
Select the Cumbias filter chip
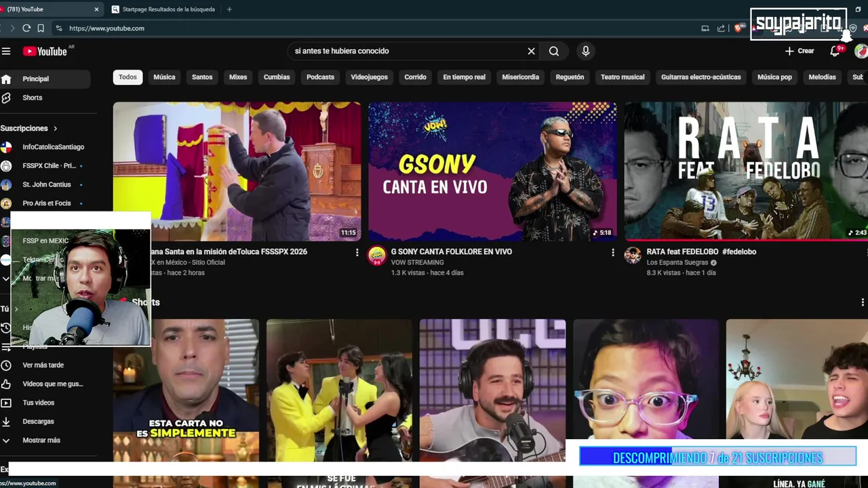[x=277, y=77]
